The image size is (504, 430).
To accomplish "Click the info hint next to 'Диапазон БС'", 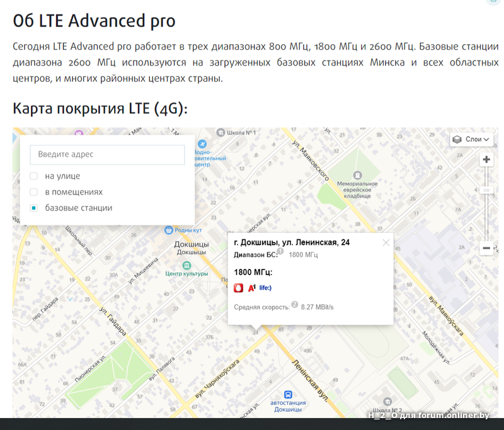I will coord(280,251).
